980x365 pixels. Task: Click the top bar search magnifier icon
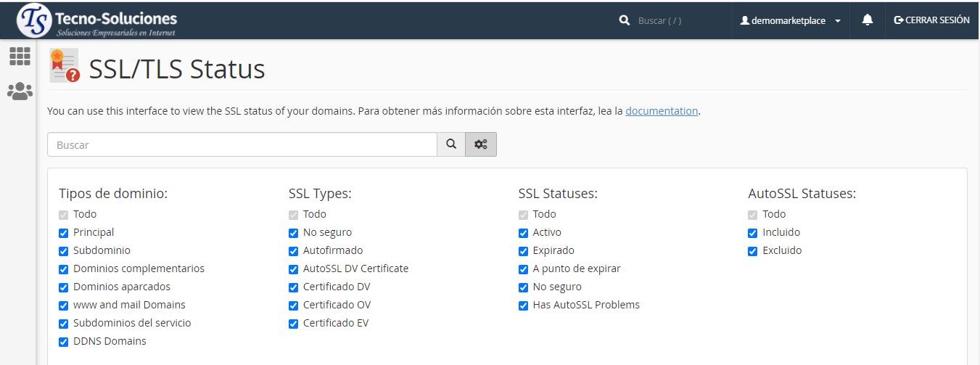coord(624,21)
